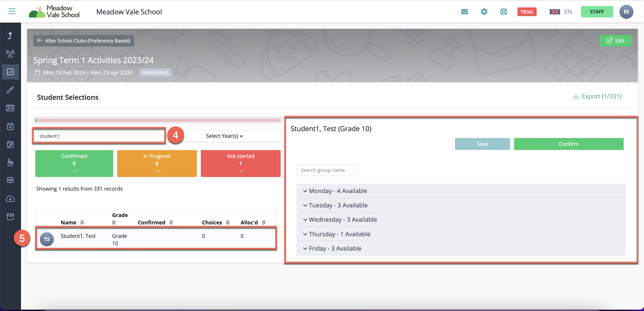Open the ID card sidebar icon
Image resolution: width=644 pixels, height=311 pixels.
coord(10,108)
